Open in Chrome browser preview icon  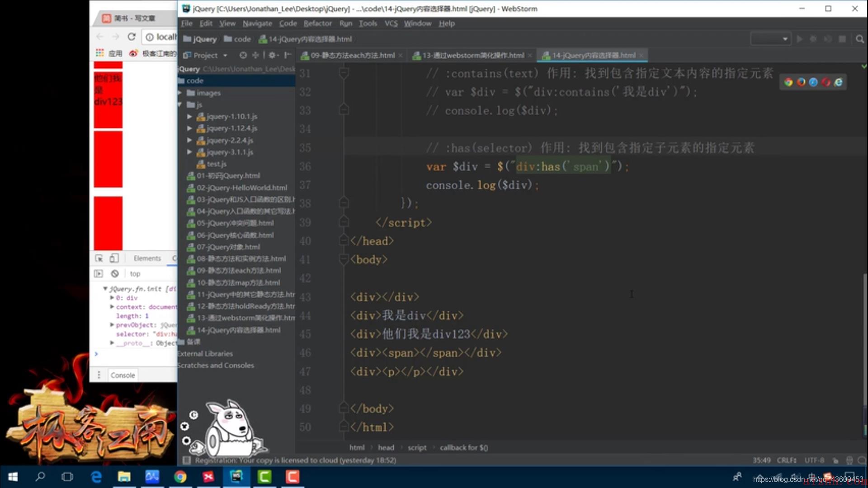(788, 82)
